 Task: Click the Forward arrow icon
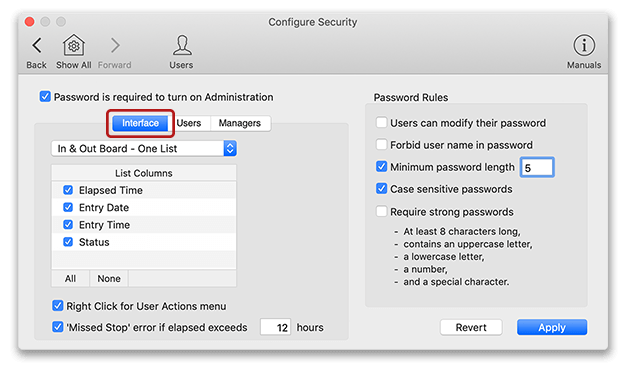pos(115,45)
